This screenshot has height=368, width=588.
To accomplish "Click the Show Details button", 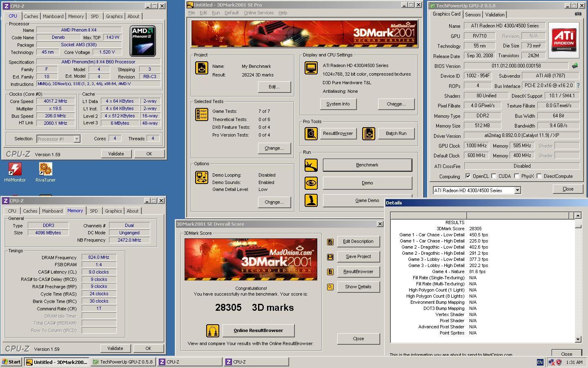I will [x=358, y=287].
